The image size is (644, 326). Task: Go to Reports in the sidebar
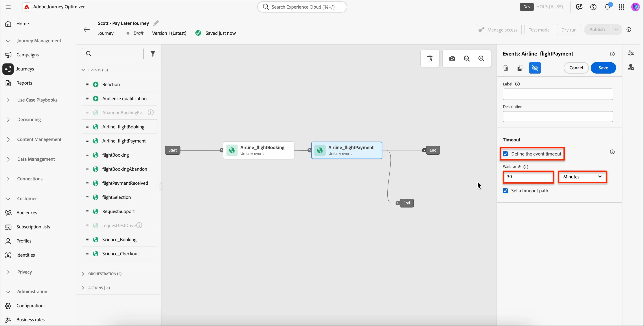(24, 83)
